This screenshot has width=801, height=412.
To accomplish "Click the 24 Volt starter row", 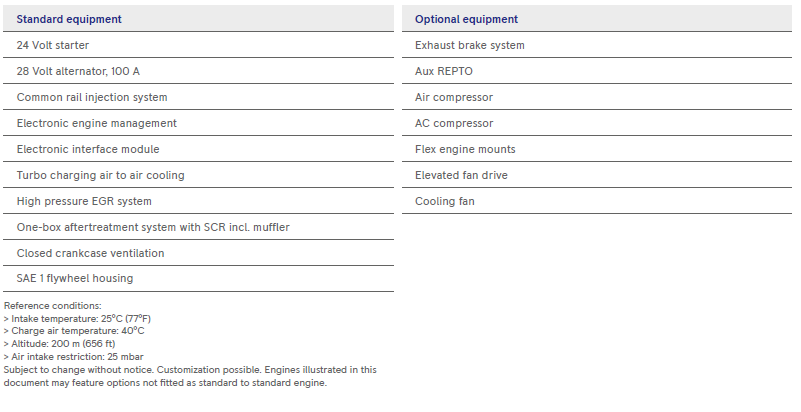I will (x=198, y=45).
